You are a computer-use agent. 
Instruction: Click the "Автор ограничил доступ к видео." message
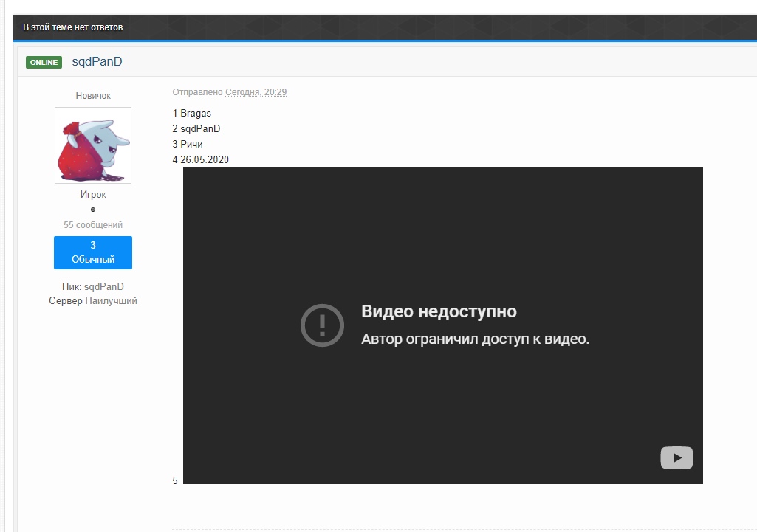[475, 339]
